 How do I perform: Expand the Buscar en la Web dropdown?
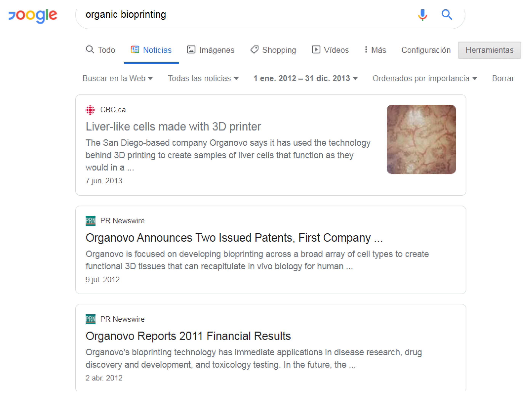pos(118,78)
